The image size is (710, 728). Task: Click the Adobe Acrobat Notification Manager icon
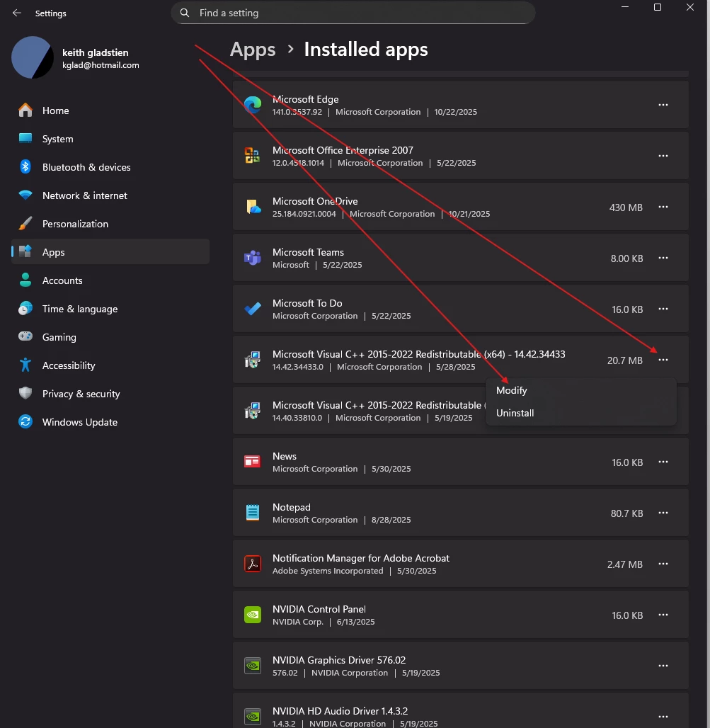coord(253,564)
